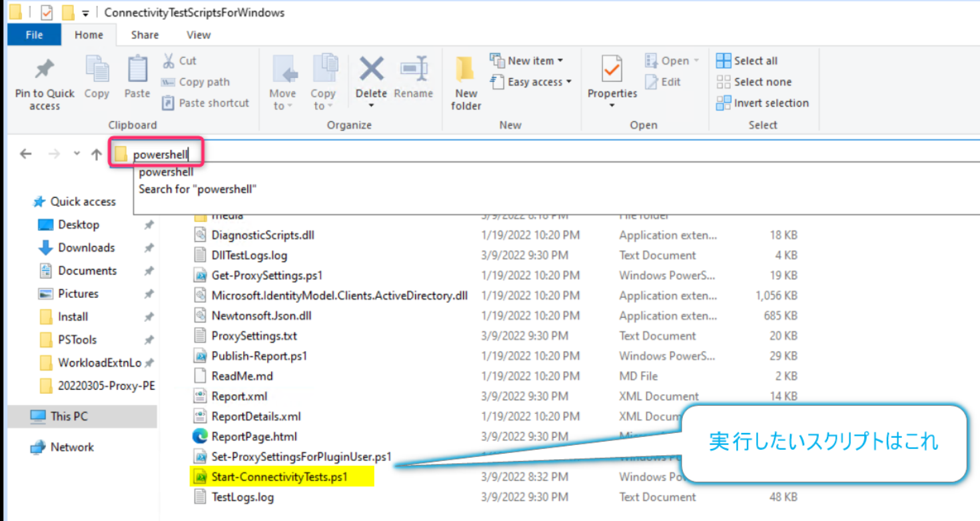980x521 pixels.
Task: Click Pin to Quick access icon
Action: coord(45,69)
